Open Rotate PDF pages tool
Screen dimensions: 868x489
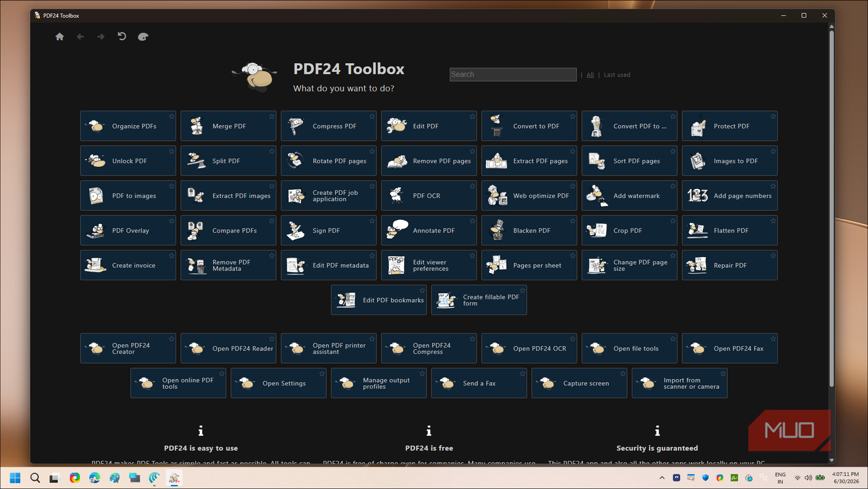tap(328, 160)
